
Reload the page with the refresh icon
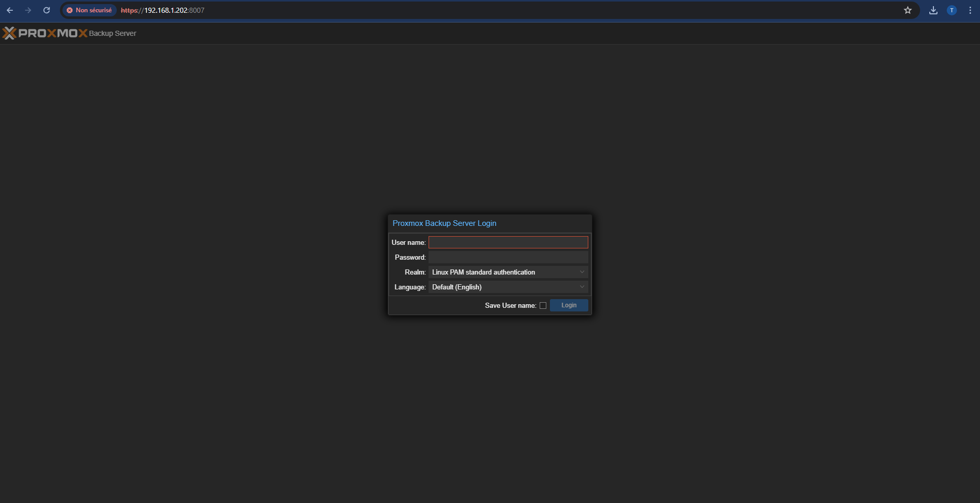(47, 10)
